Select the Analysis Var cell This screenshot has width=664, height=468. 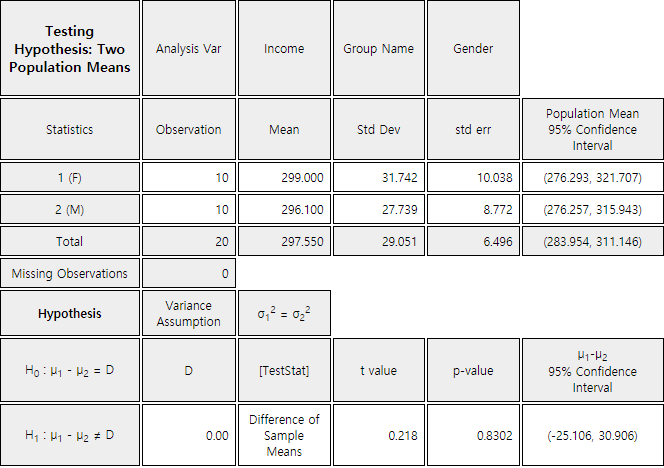[x=189, y=48]
